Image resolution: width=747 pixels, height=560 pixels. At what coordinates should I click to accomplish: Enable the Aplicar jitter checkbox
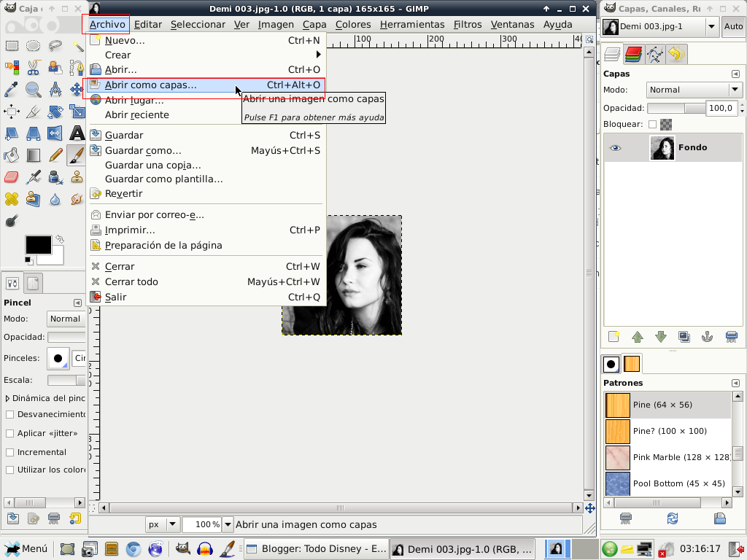(x=9, y=433)
